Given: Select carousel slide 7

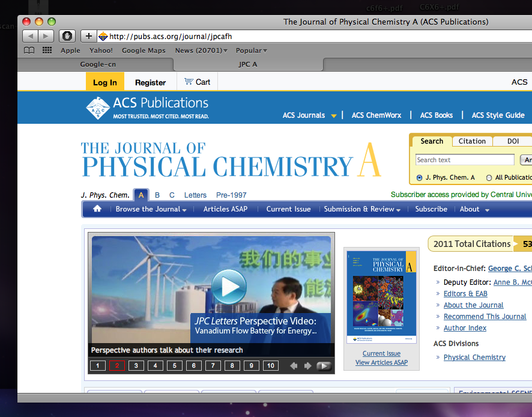Looking at the screenshot, I should coord(213,366).
